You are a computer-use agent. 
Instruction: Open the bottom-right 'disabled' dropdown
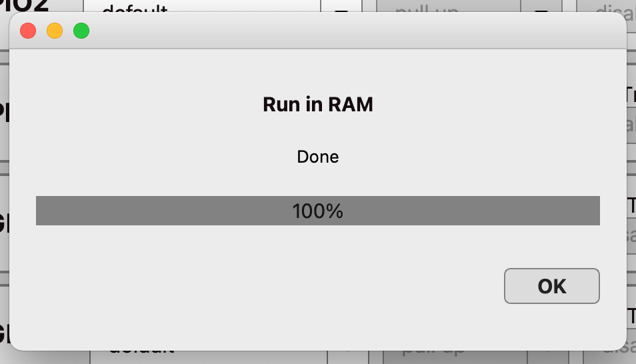[x=612, y=356]
